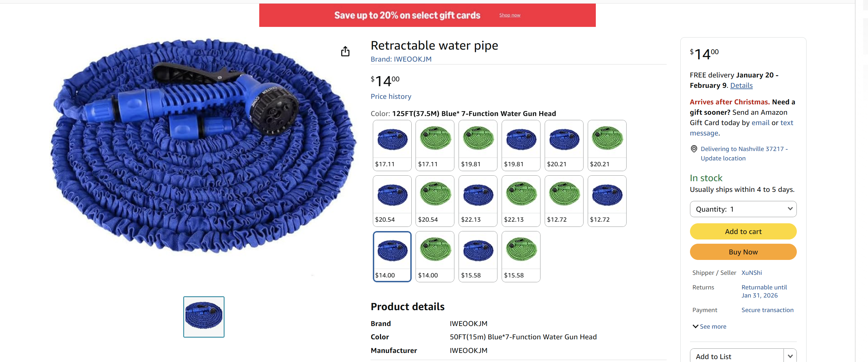Choose the green hose variant priced $15.58
Image resolution: width=868 pixels, height=362 pixels.
click(x=521, y=256)
